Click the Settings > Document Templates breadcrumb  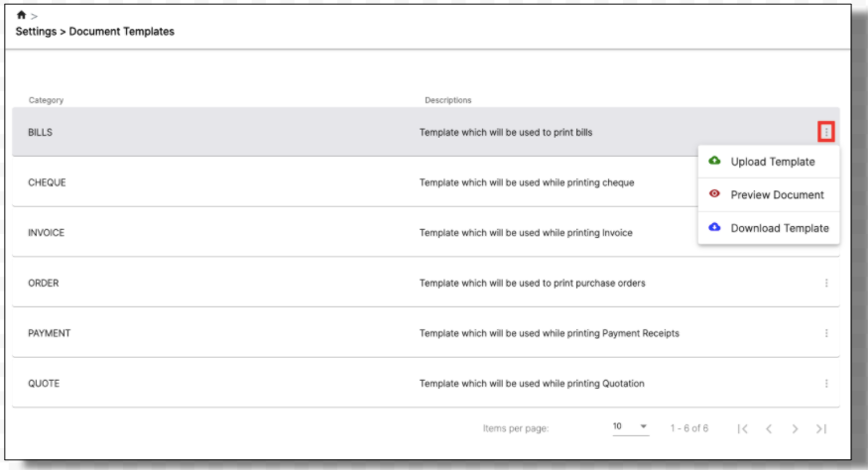tap(94, 32)
